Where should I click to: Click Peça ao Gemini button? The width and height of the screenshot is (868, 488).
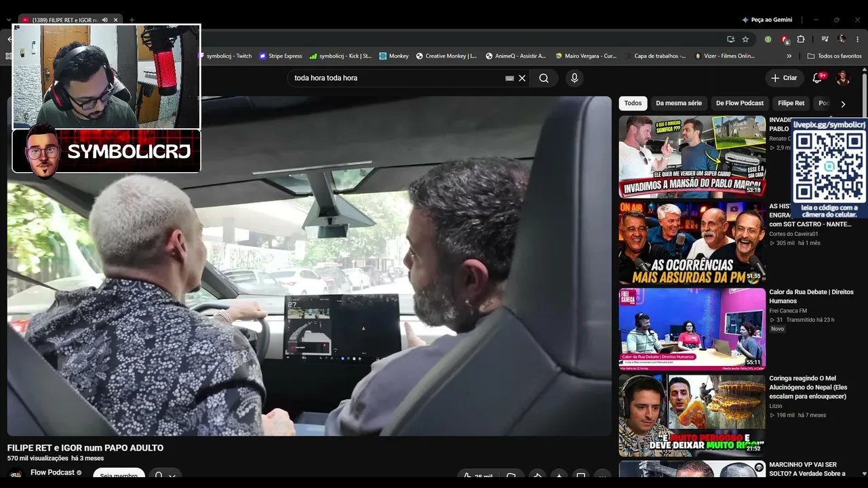tap(767, 20)
